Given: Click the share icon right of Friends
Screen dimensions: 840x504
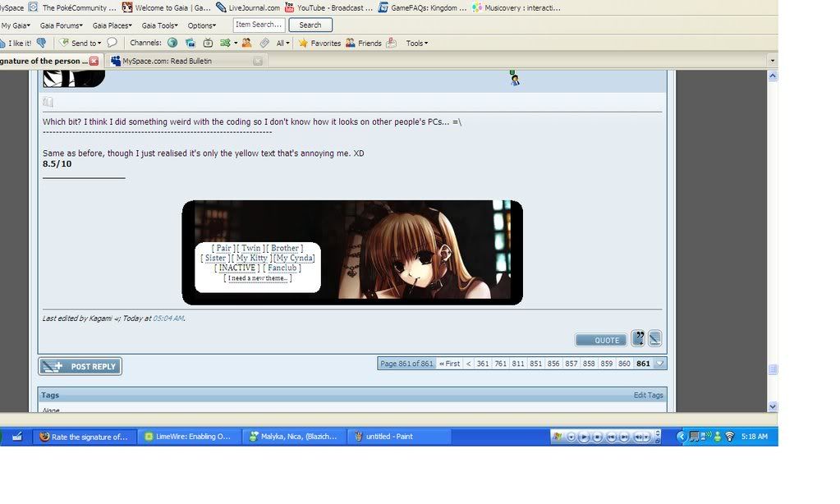Looking at the screenshot, I should (x=392, y=43).
